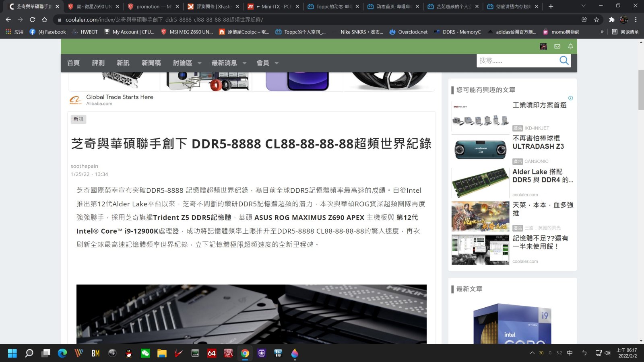The width and height of the screenshot is (644, 362).
Task: Open a new browser tab
Action: click(x=551, y=6)
